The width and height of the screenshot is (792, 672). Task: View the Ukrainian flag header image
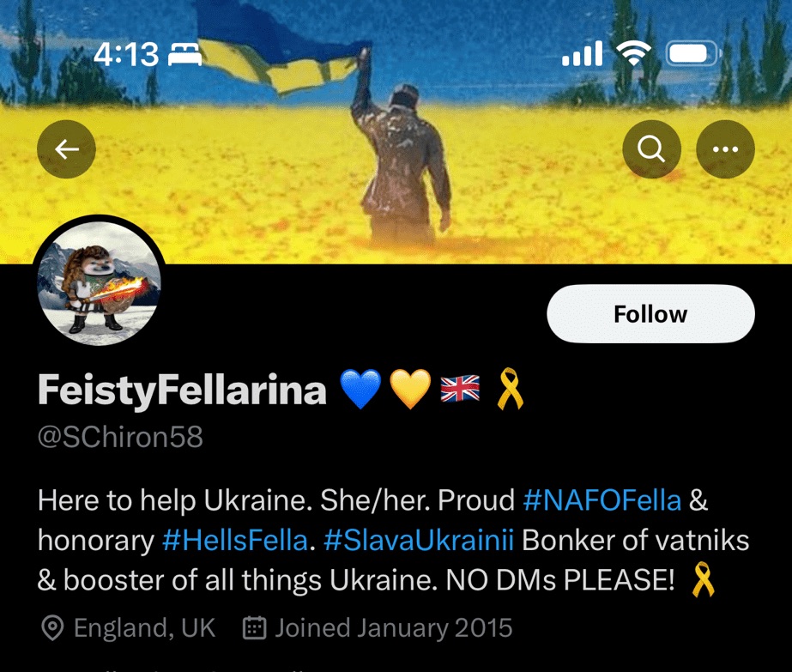point(396,131)
